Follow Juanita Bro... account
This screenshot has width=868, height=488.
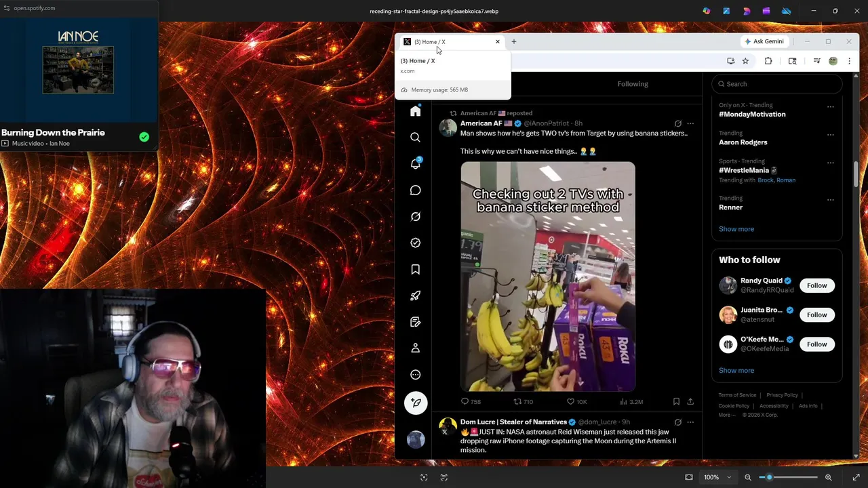point(817,314)
